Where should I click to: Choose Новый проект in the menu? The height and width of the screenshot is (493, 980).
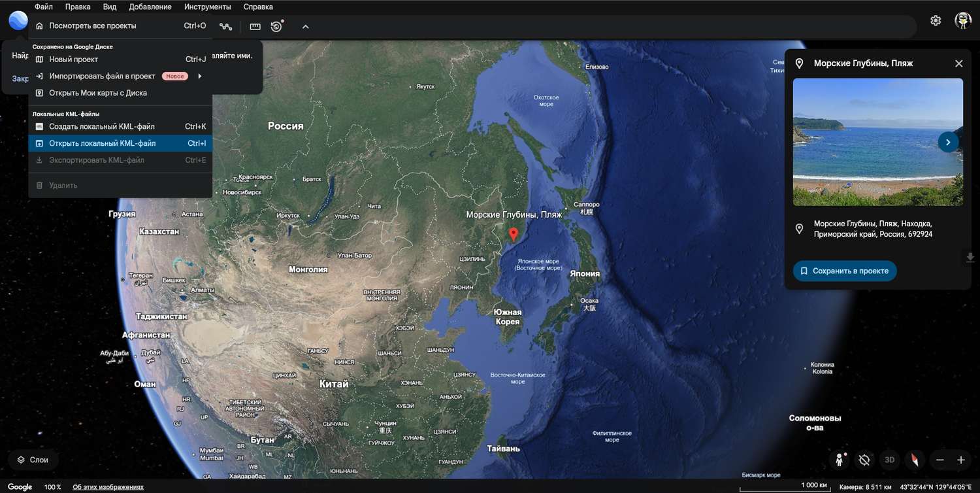click(x=120, y=59)
